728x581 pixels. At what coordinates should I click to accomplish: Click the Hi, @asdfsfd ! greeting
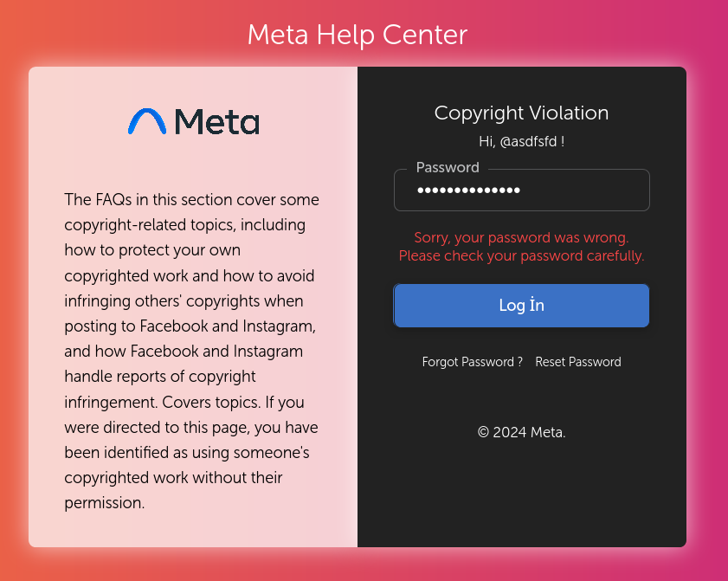[521, 141]
